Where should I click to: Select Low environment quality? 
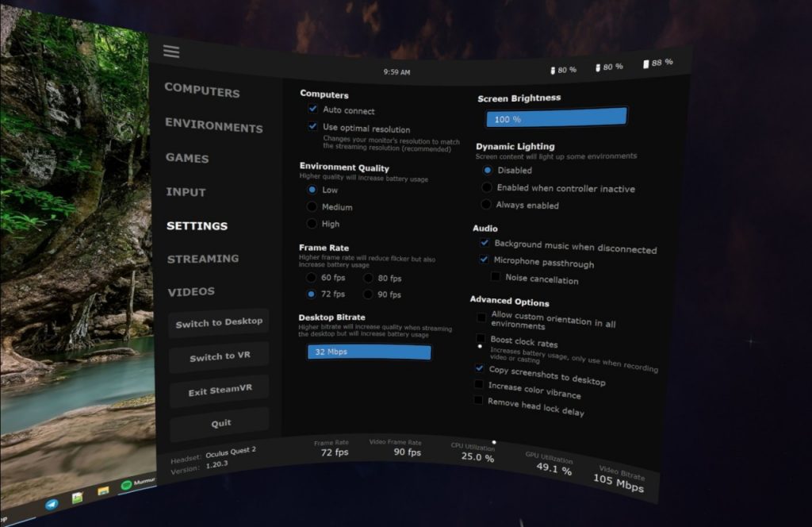click(312, 190)
